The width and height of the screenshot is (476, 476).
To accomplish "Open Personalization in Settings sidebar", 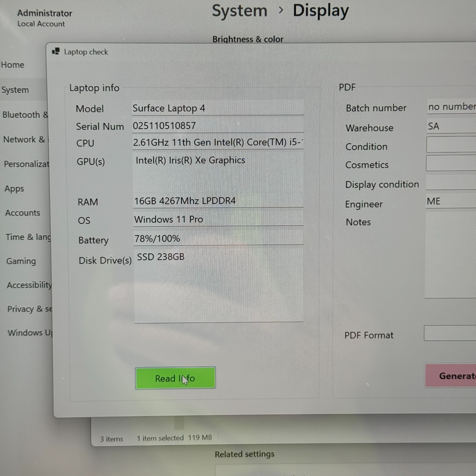I will click(x=26, y=164).
